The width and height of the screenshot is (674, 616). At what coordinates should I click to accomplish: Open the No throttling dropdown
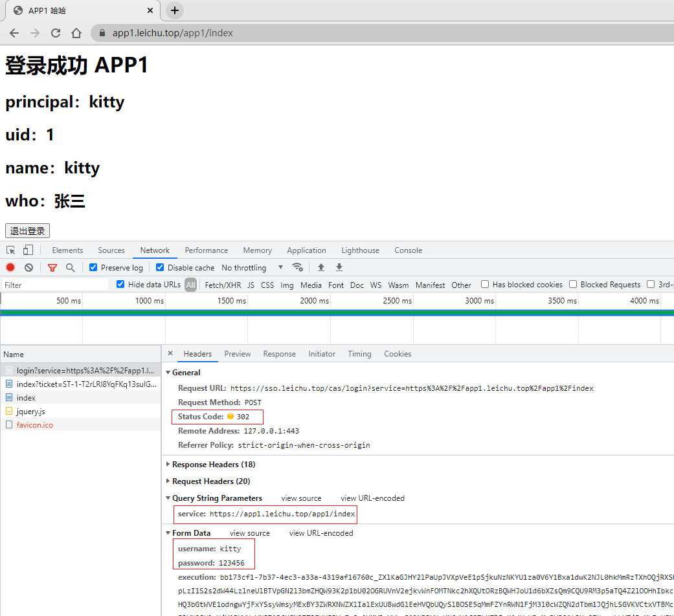[252, 268]
